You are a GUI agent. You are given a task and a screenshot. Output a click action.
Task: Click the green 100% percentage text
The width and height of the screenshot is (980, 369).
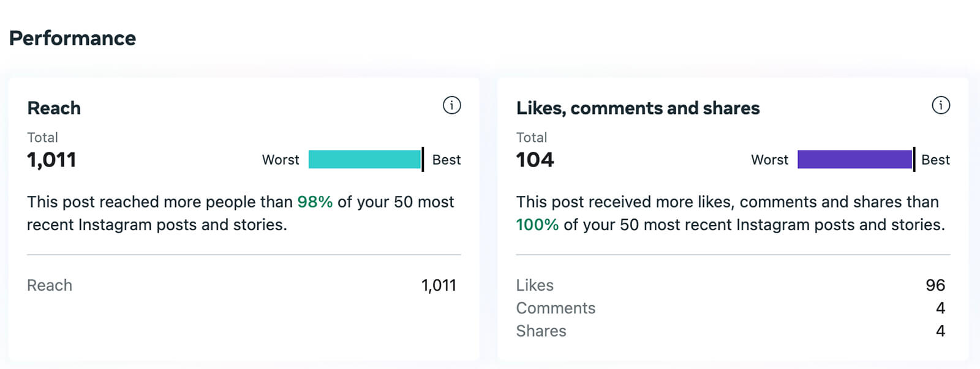[x=537, y=225]
